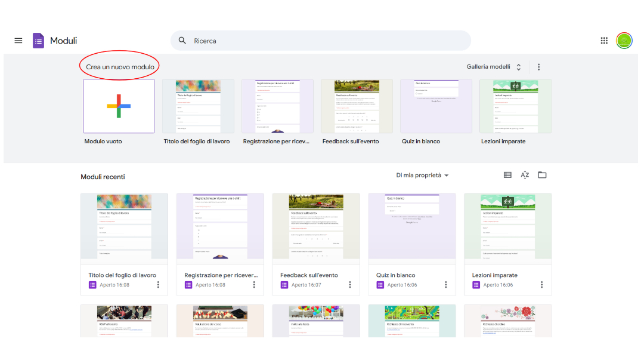Viewport: 644px width, 363px height.
Task: Click form icon under Lezioni imparate recent
Action: tap(476, 285)
